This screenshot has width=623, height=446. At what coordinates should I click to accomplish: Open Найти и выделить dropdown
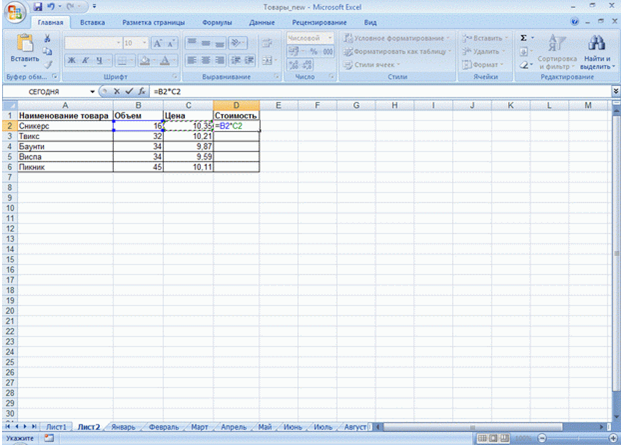click(x=597, y=52)
